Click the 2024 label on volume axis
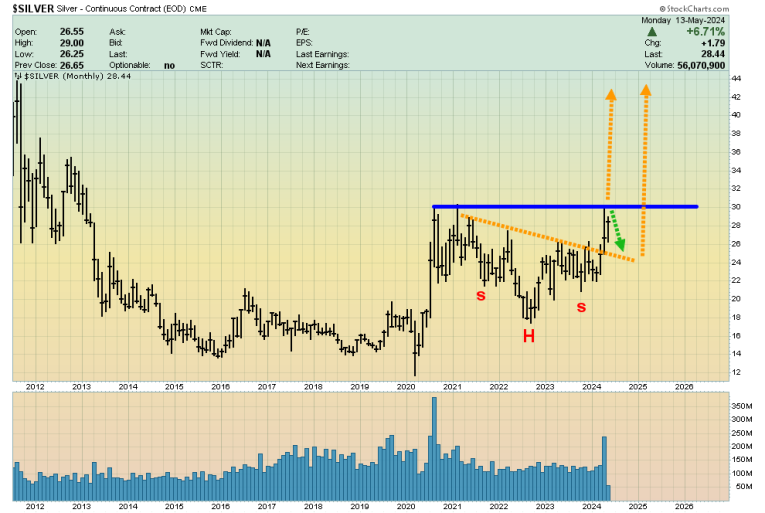765x513 pixels. [x=592, y=507]
